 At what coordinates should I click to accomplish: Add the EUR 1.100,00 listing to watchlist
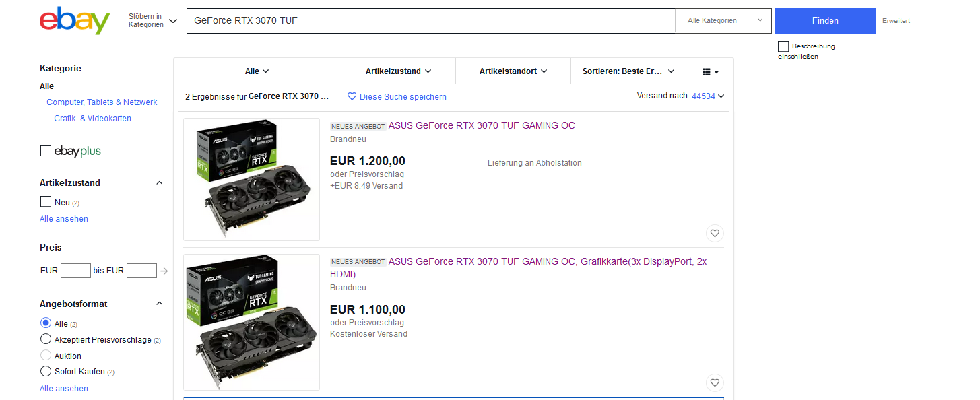coord(715,383)
